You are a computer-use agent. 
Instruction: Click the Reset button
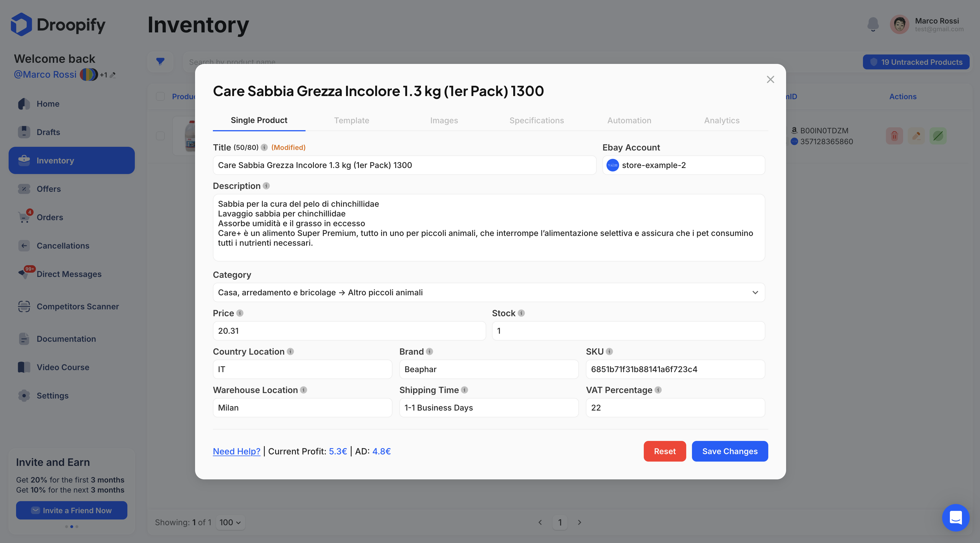665,451
